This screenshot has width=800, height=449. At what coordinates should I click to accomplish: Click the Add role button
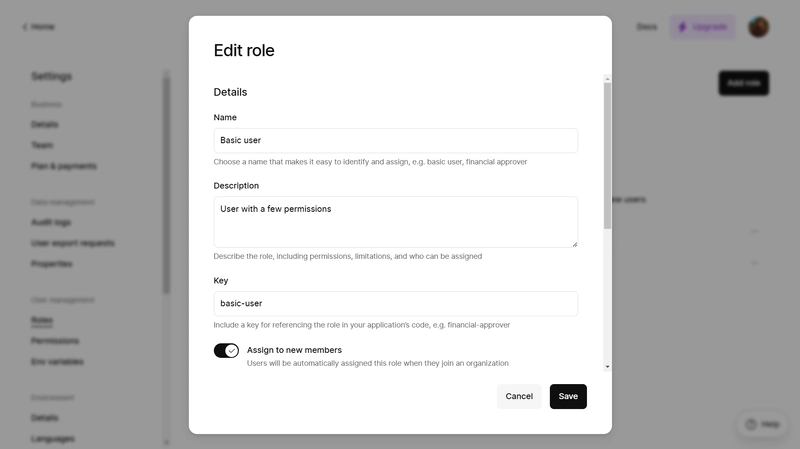click(x=743, y=83)
